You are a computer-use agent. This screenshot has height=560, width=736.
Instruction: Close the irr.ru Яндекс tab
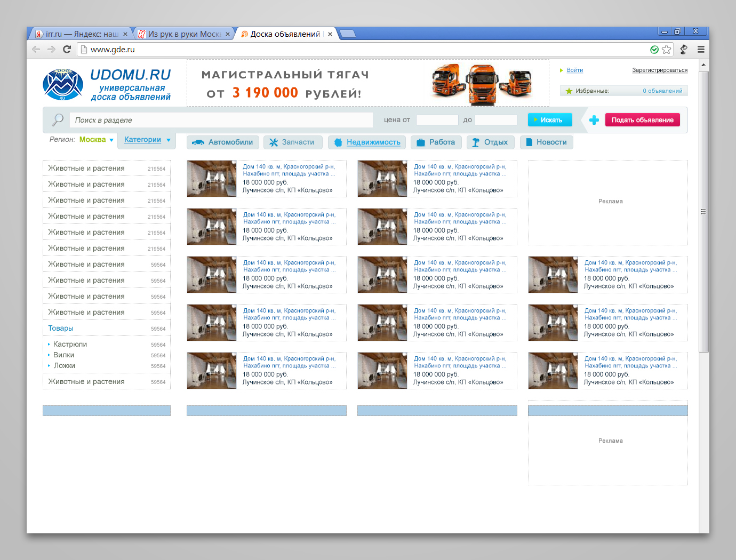pyautogui.click(x=125, y=34)
